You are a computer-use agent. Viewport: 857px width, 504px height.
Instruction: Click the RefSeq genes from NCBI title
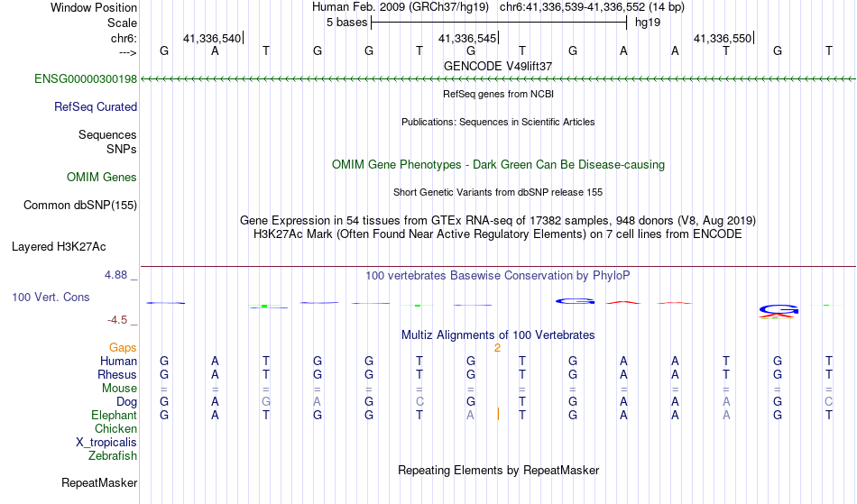[498, 94]
